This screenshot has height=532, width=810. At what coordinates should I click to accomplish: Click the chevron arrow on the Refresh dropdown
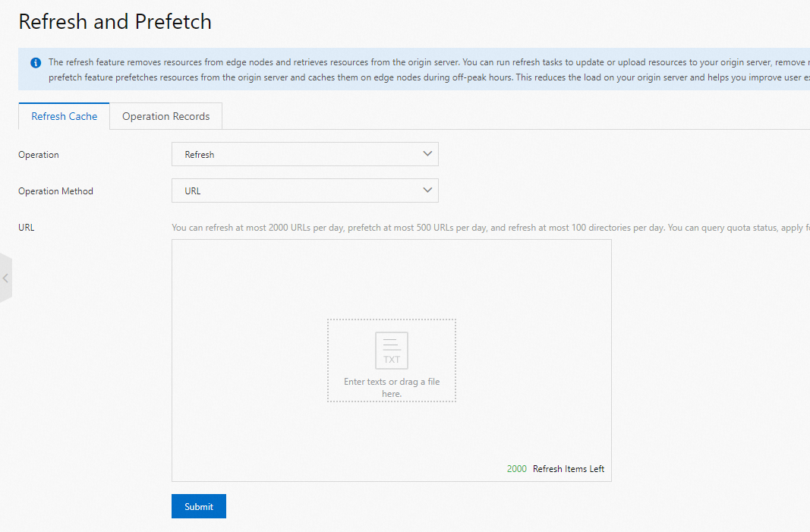(427, 154)
